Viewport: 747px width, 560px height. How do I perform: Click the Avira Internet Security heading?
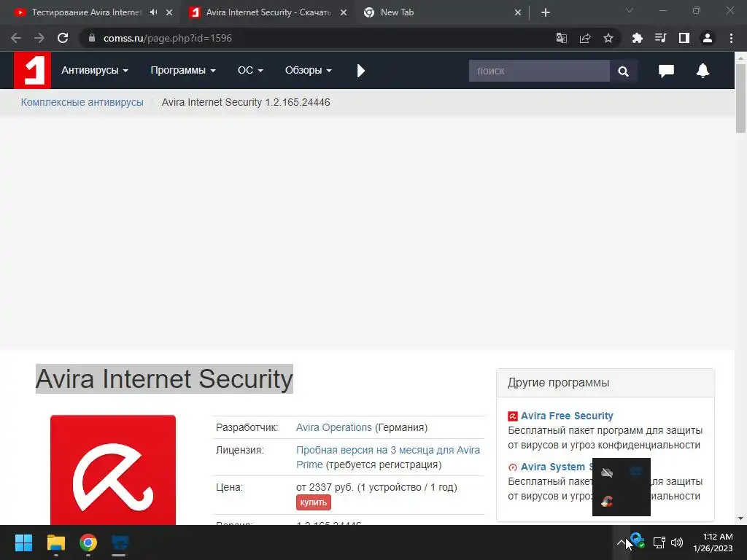point(164,379)
